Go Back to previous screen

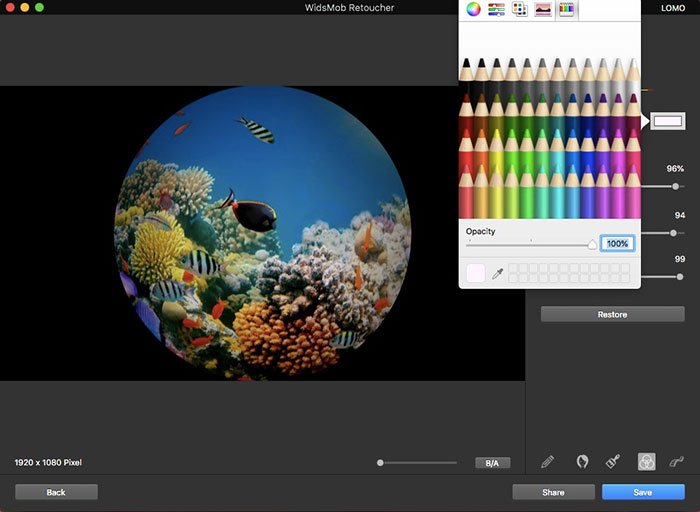[56, 492]
